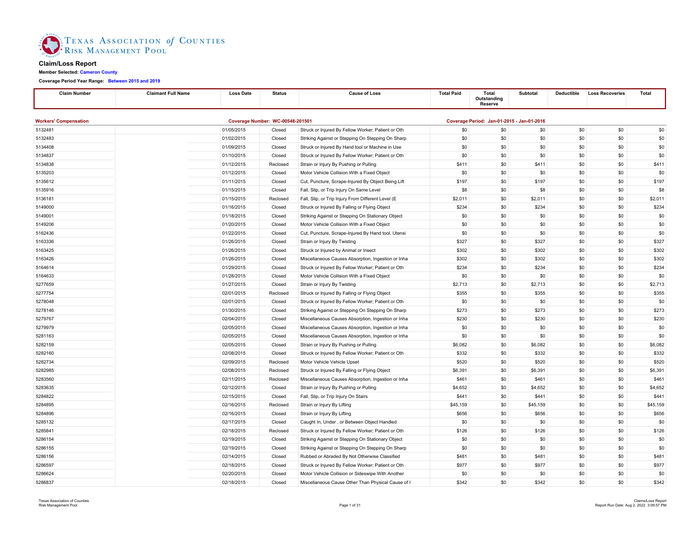700x540 pixels.
Task: Click the Total Paid column header
Action: (450, 93)
